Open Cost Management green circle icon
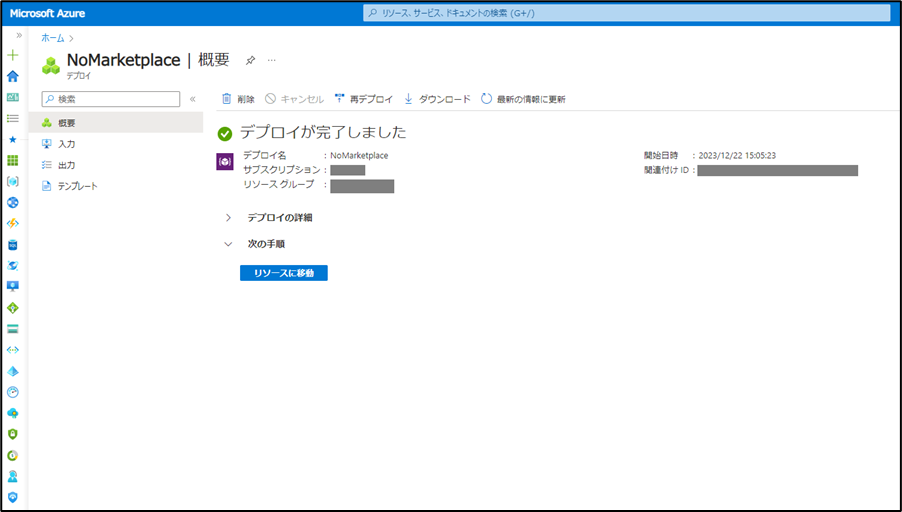Screen dimensions: 902x512 (x=13, y=455)
